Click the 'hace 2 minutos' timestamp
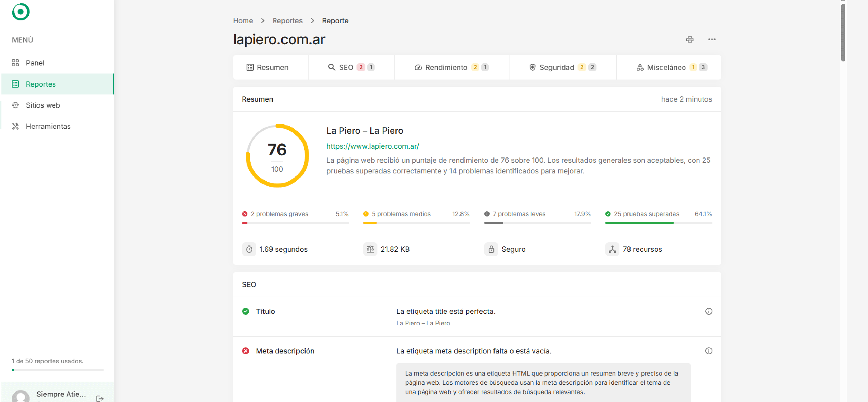868x402 pixels. [686, 99]
